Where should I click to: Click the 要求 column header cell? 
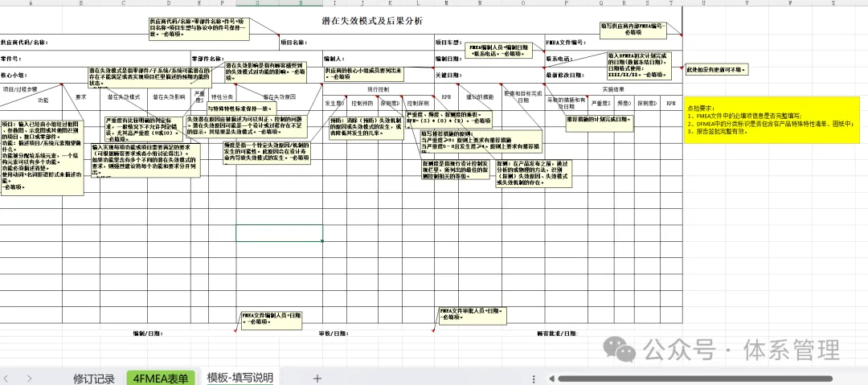[81, 96]
